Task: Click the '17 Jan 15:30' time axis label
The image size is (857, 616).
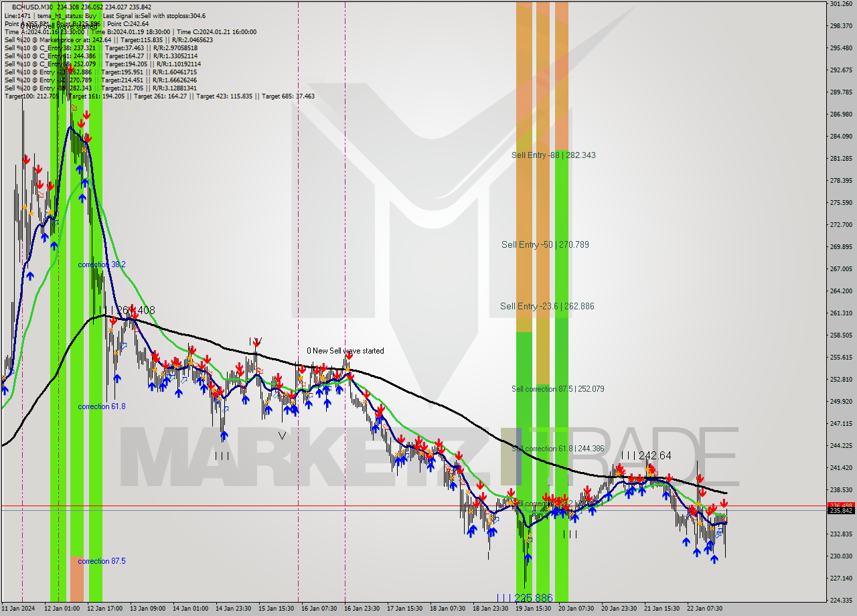Action: pyautogui.click(x=404, y=609)
